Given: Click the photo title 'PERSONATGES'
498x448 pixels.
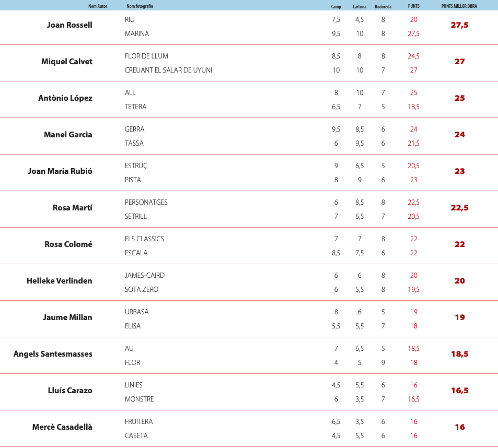Looking at the screenshot, I should click(146, 202).
